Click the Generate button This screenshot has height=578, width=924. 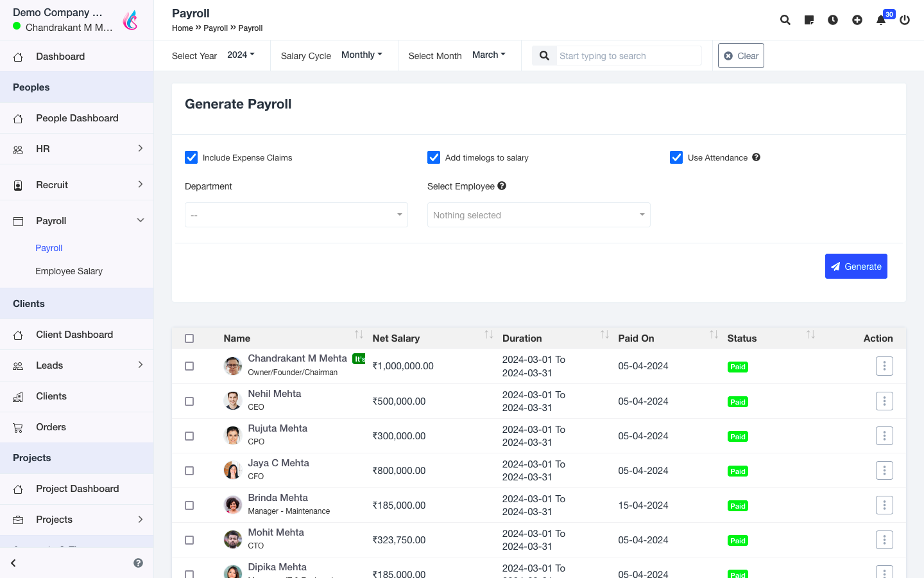[x=855, y=267]
